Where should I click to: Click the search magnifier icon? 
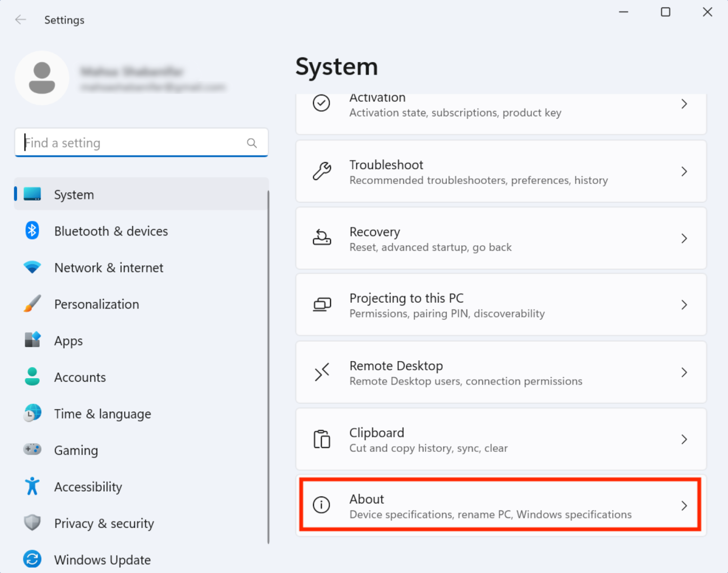(x=252, y=143)
